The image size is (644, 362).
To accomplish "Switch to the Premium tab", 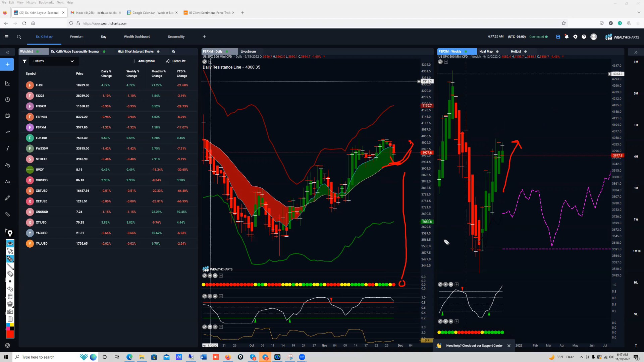I will [x=77, y=37].
